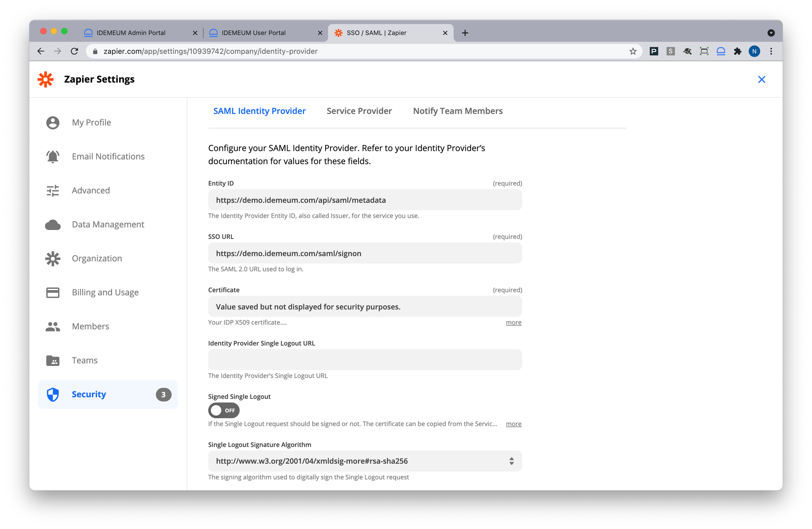Switch to Service Provider tab
Image resolution: width=812 pixels, height=529 pixels.
[359, 111]
